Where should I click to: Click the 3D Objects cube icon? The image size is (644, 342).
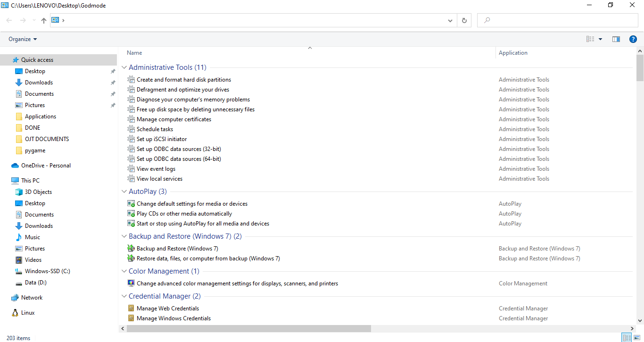pyautogui.click(x=19, y=192)
